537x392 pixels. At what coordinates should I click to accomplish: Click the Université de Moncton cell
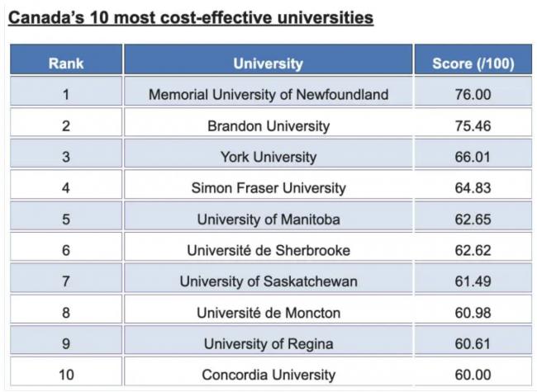coord(268,313)
